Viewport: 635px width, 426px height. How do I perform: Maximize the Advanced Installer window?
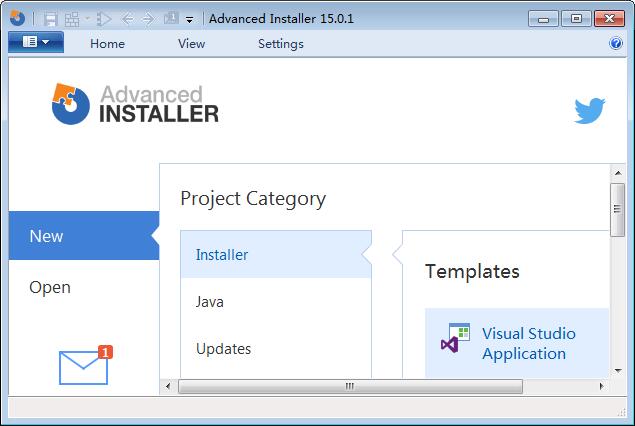(x=576, y=19)
